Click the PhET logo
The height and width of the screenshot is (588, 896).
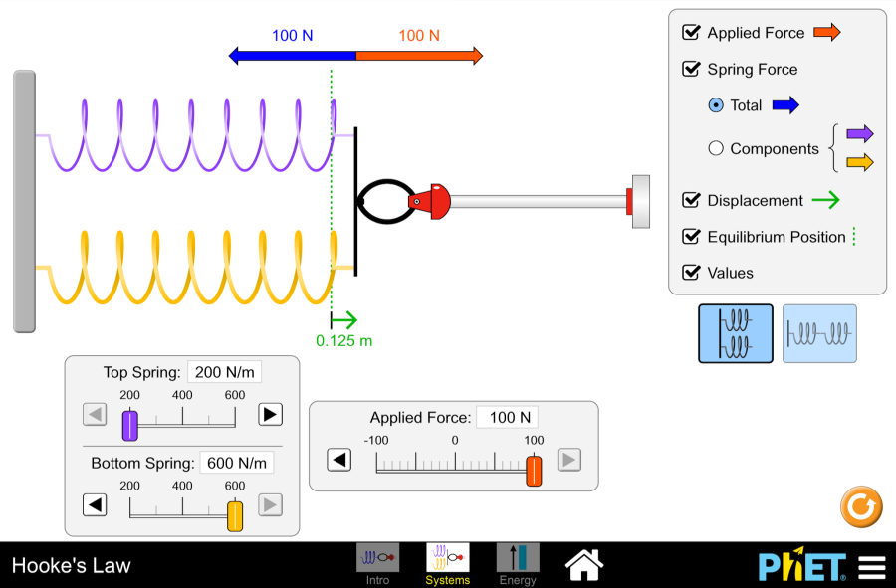(802, 566)
